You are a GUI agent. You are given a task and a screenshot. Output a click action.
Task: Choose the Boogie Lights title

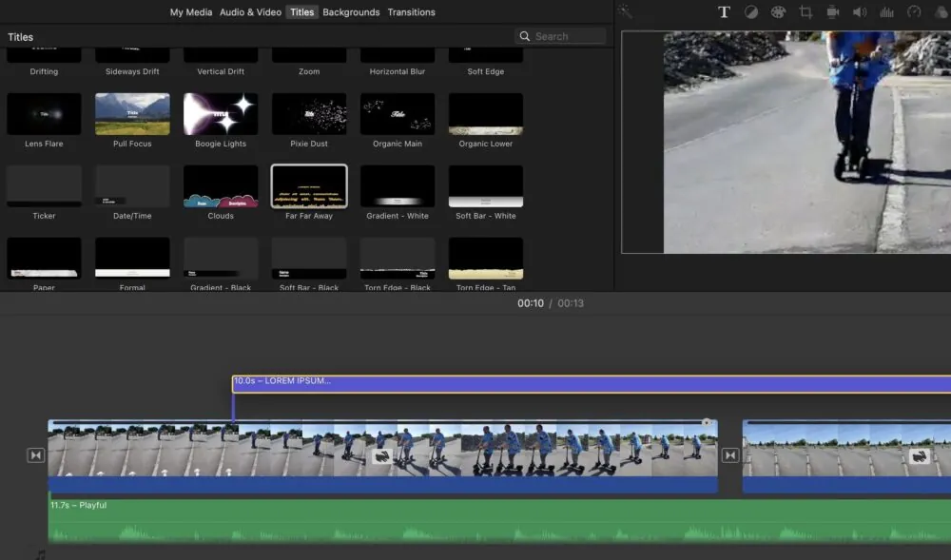click(x=221, y=114)
